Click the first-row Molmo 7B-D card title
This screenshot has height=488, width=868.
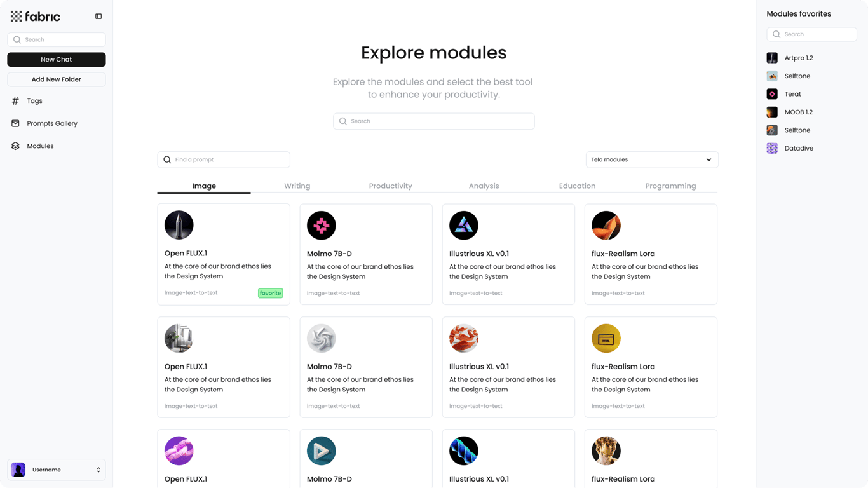[329, 254]
